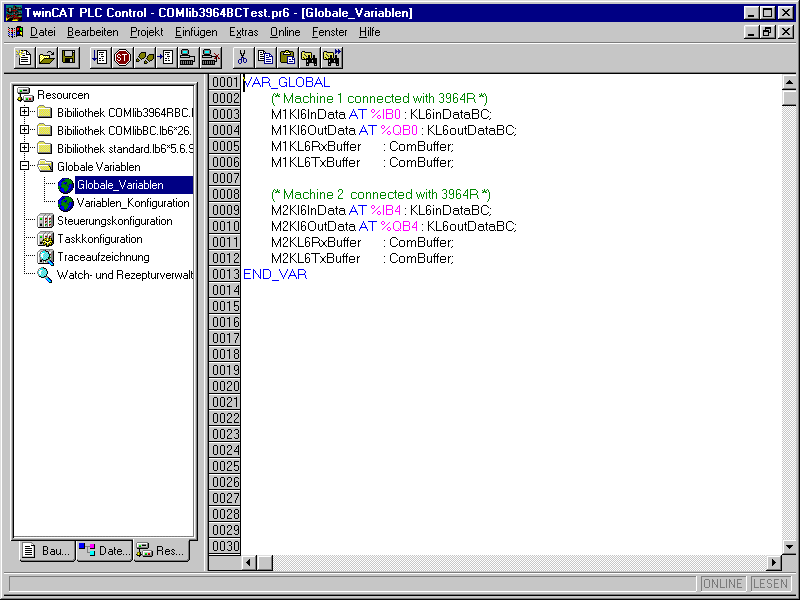Click the Step in toolbar icon
Screen dimensions: 800x600
(166, 58)
